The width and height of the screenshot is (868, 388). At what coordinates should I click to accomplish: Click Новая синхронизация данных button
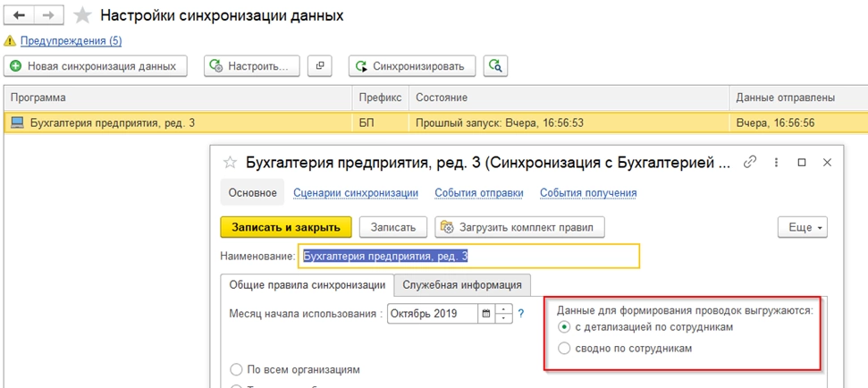tap(96, 66)
